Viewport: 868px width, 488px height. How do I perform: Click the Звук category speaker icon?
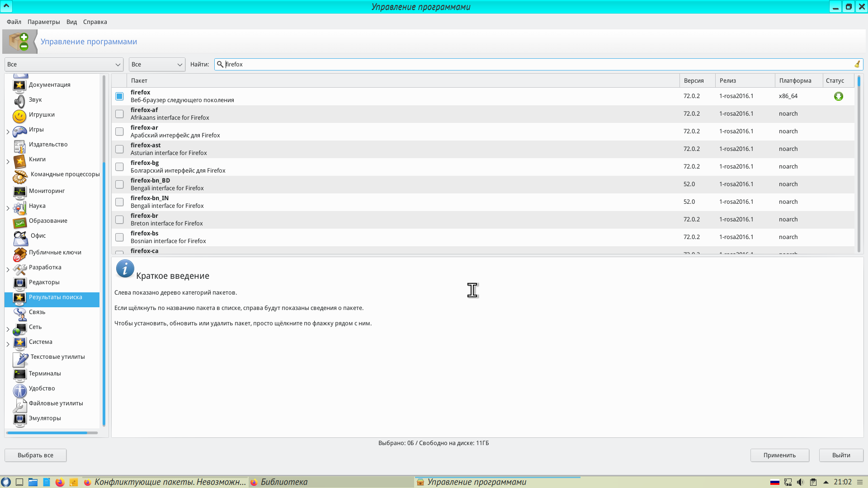click(19, 101)
